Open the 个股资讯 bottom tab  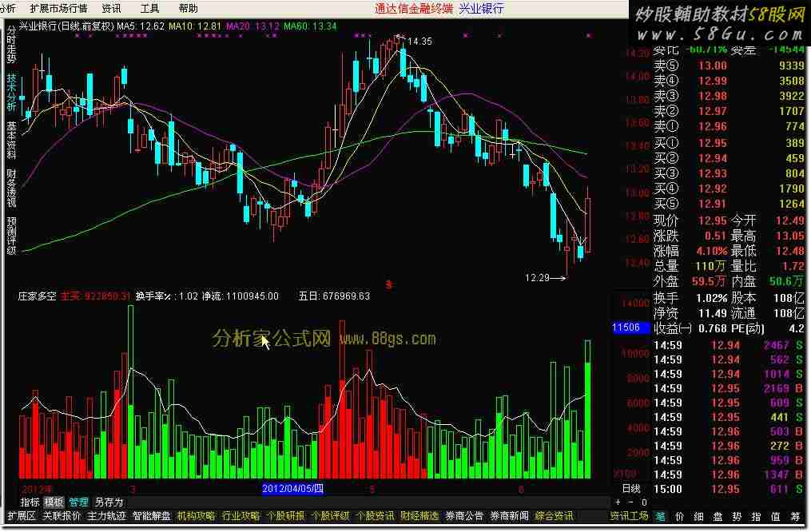click(375, 516)
